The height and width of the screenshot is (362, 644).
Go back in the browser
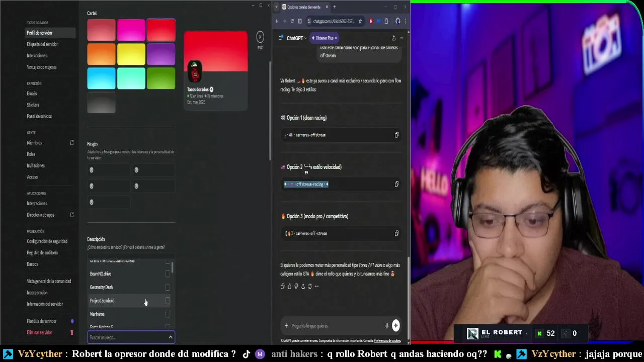277,21
